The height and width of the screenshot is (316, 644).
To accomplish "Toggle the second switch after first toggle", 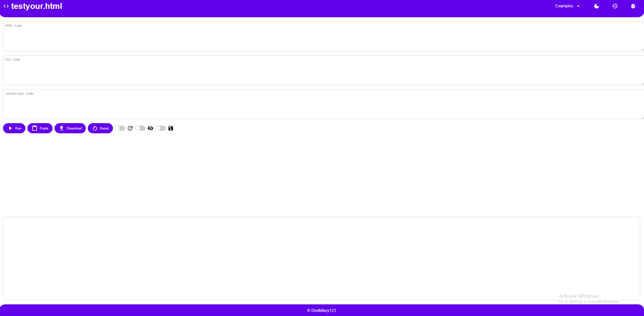I will [141, 128].
